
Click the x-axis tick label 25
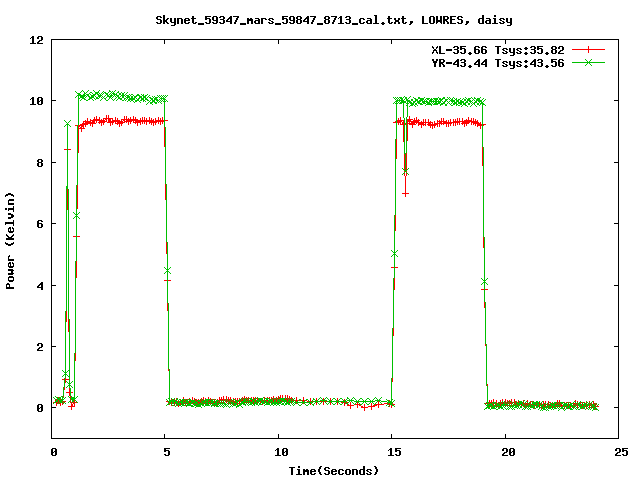point(621,452)
